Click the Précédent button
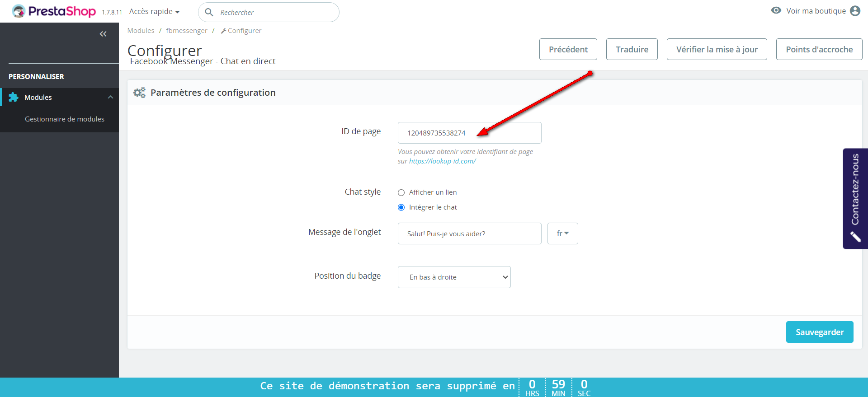 tap(568, 49)
